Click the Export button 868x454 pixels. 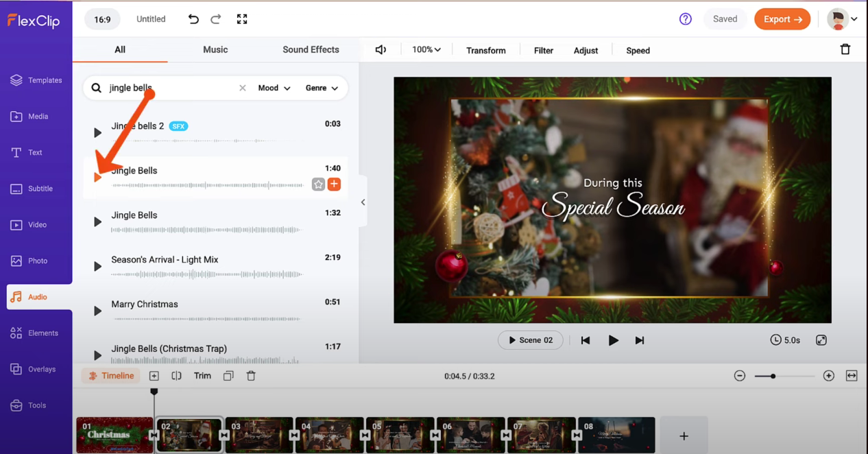tap(782, 19)
